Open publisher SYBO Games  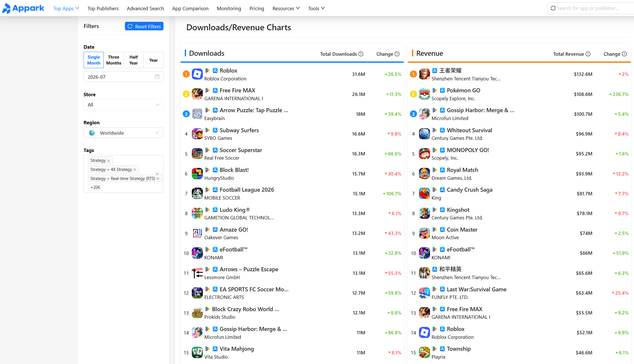(218, 138)
